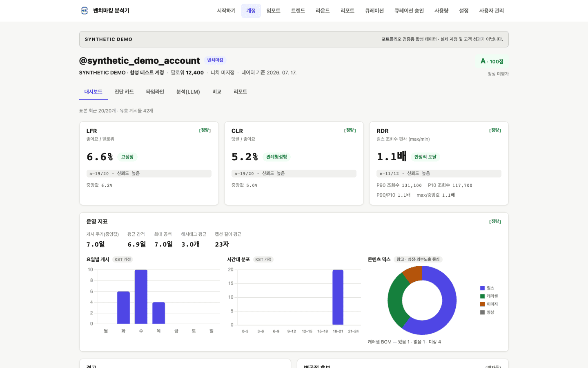Image resolution: width=588 pixels, height=368 pixels.
Task: Click the SYNTHETIC DEMO banner label
Action: [109, 39]
